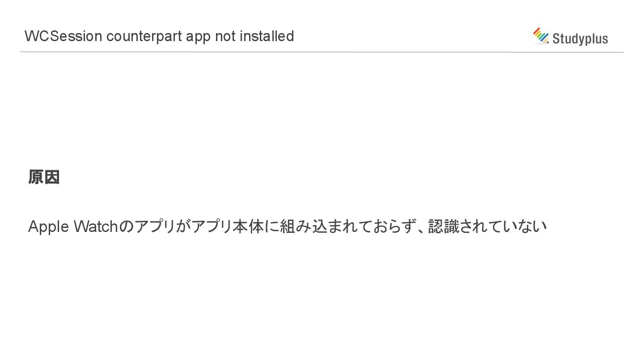Click the word 認識 in the sentence
Screen dimensions: 644x362
coord(443,227)
